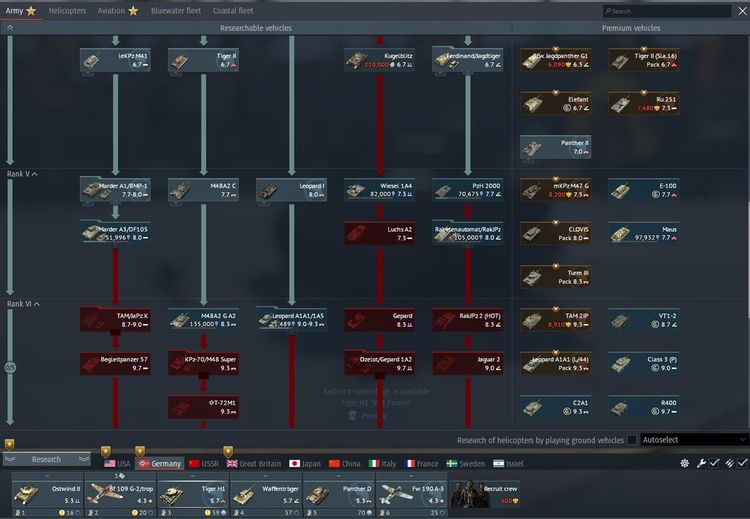
Task: Collapse the researchable vehicles header arrow
Action: pyautogui.click(x=10, y=28)
